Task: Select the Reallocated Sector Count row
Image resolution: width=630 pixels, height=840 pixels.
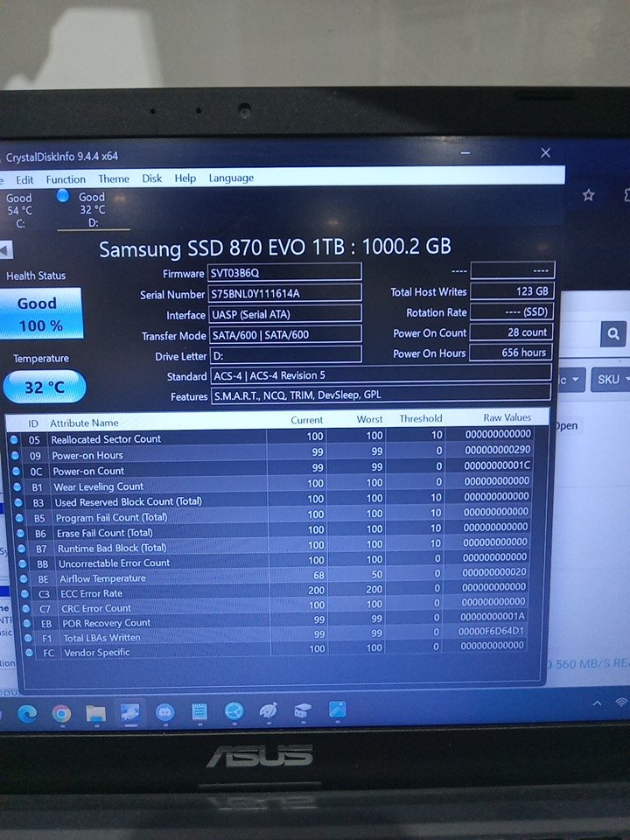Action: [x=271, y=436]
